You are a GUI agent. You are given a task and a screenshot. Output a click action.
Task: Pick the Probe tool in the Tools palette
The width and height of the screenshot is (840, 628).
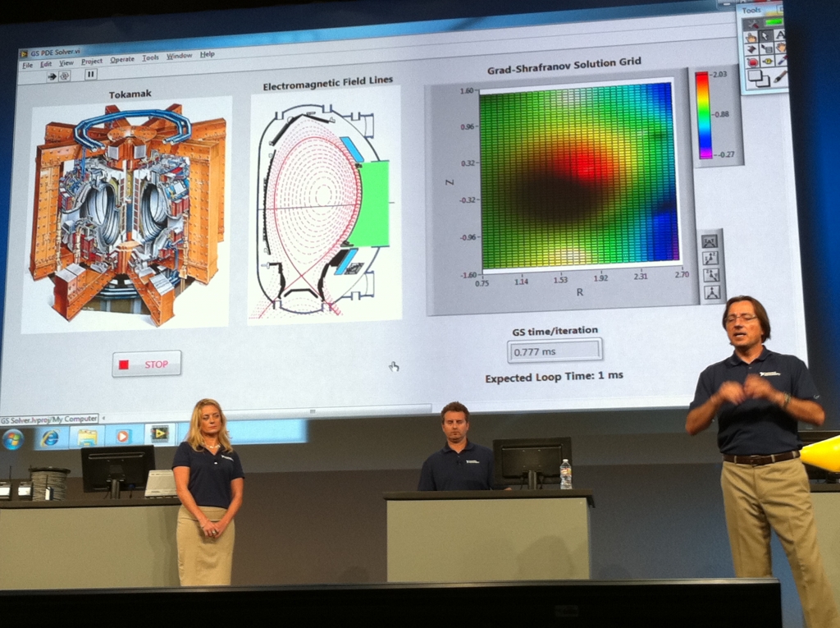[767, 61]
